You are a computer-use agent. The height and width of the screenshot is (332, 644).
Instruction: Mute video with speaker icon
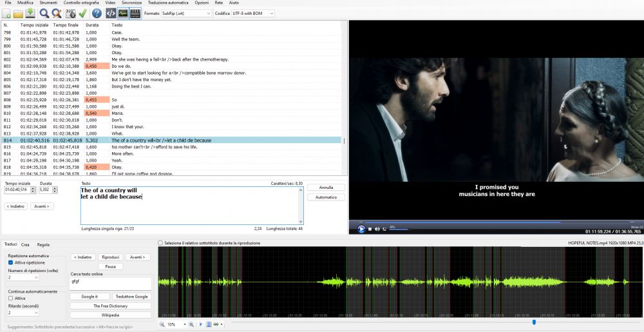[x=377, y=229]
